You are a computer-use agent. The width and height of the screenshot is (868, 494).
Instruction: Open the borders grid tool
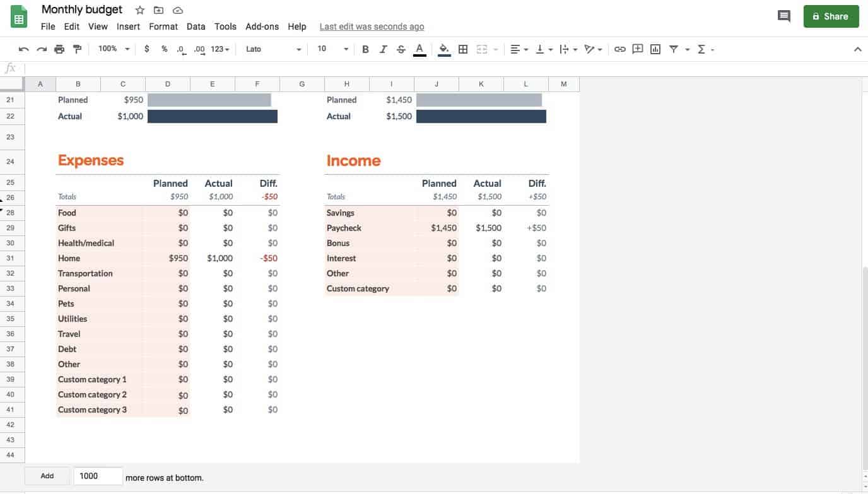click(x=463, y=49)
